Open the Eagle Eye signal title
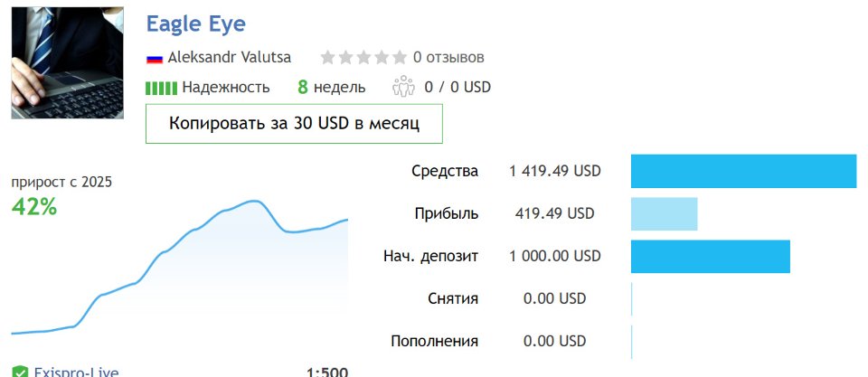The height and width of the screenshot is (377, 868). coord(195,24)
